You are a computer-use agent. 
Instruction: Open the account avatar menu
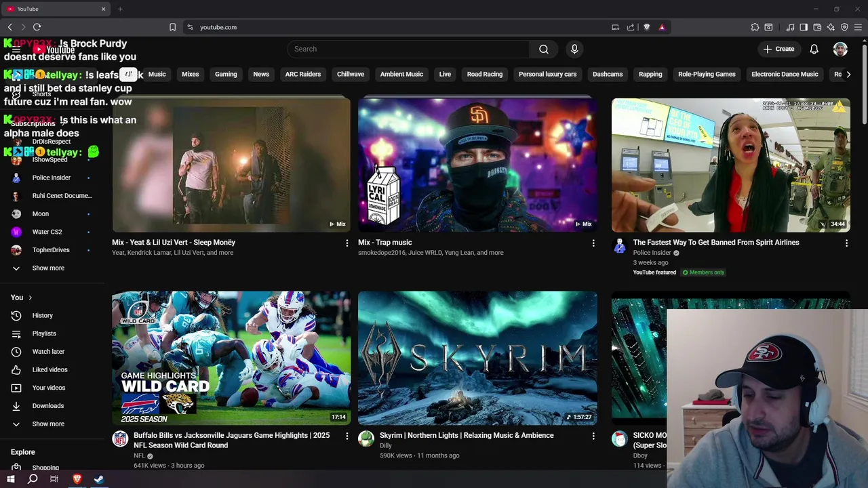tap(840, 49)
